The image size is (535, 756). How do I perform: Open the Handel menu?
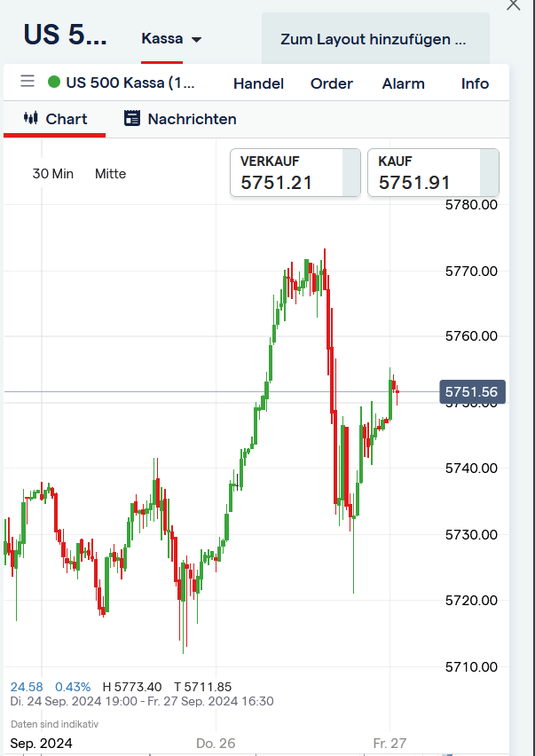click(x=258, y=83)
